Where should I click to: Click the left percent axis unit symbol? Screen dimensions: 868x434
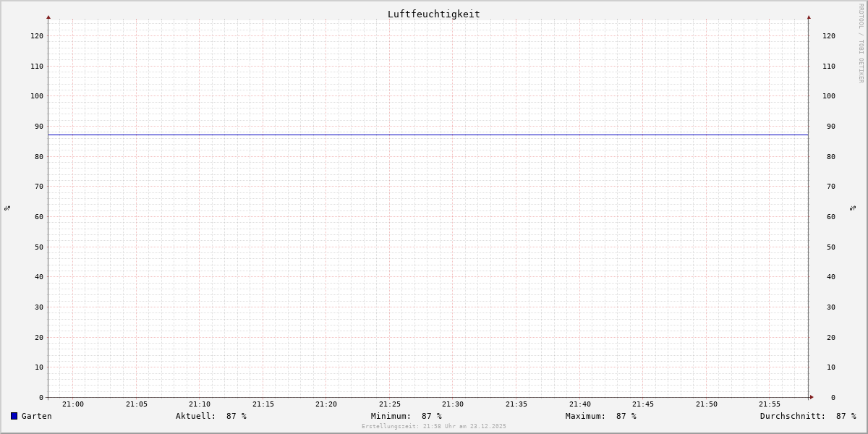click(7, 208)
